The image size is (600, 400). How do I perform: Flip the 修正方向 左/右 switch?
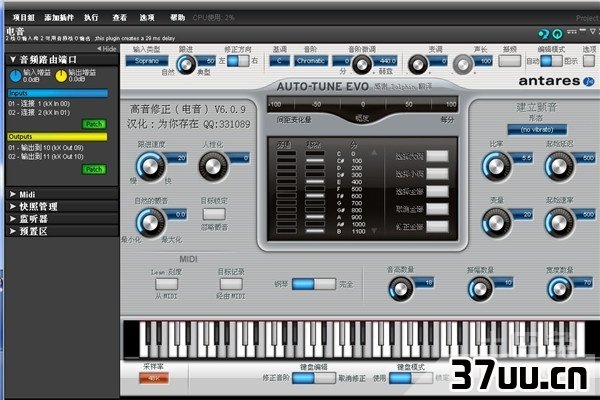[238, 61]
